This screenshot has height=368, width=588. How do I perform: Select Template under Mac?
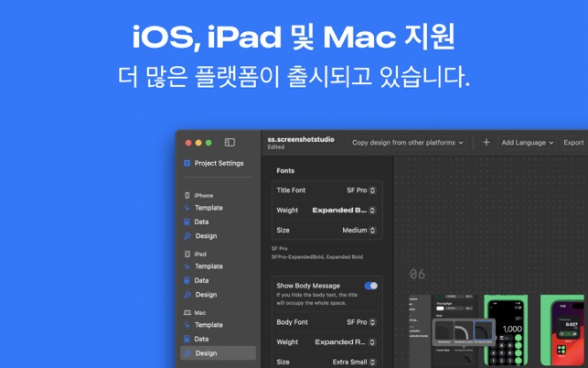[208, 325]
